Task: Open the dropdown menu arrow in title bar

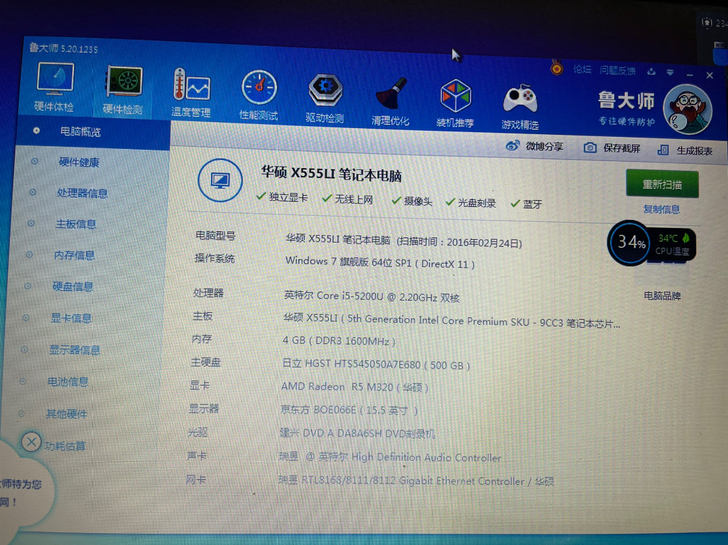Action: click(670, 72)
